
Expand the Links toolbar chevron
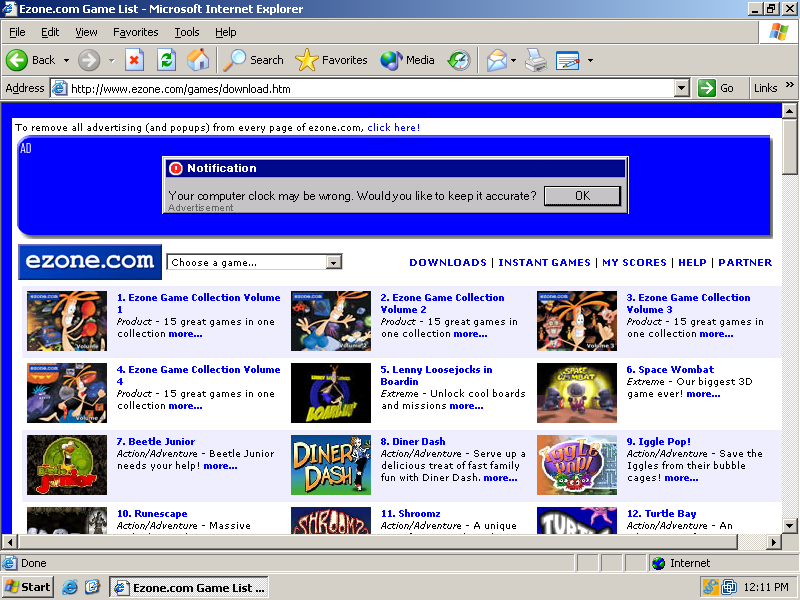[789, 85]
